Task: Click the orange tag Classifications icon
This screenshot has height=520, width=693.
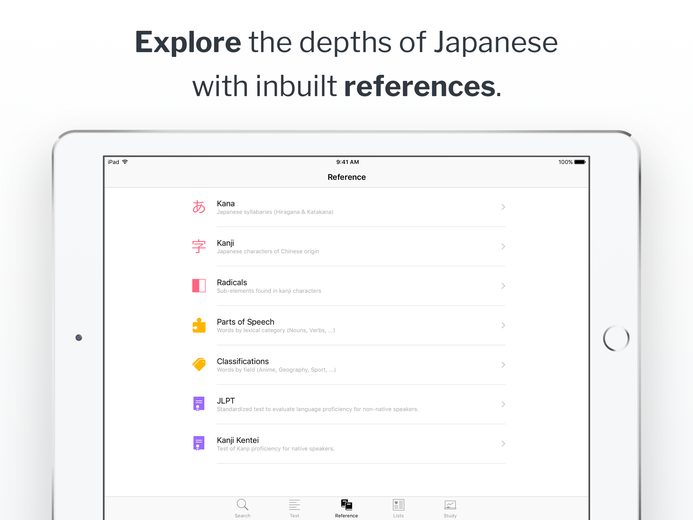Action: 199,364
